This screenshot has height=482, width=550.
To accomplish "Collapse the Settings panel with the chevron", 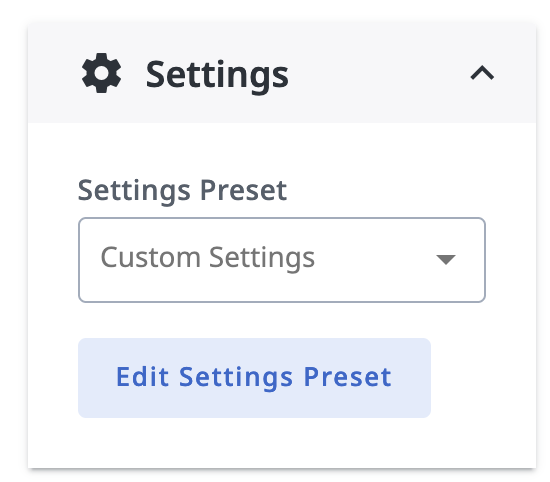I will click(482, 73).
